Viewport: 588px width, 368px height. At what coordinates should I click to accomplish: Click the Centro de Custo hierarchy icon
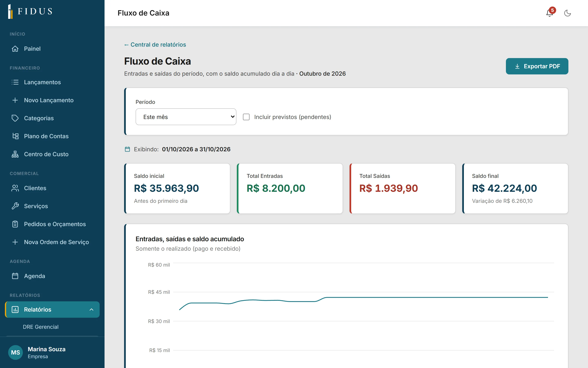coord(15,154)
